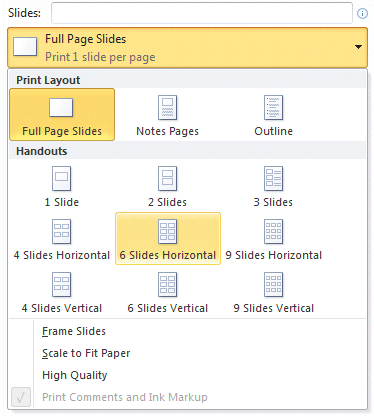
Task: Open the Full Page Slides layout selector
Action: tap(187, 48)
